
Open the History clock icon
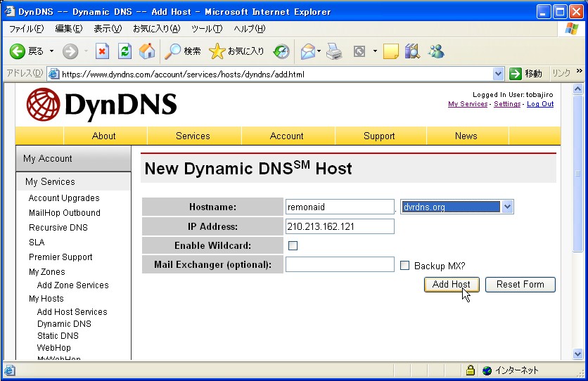pos(281,51)
